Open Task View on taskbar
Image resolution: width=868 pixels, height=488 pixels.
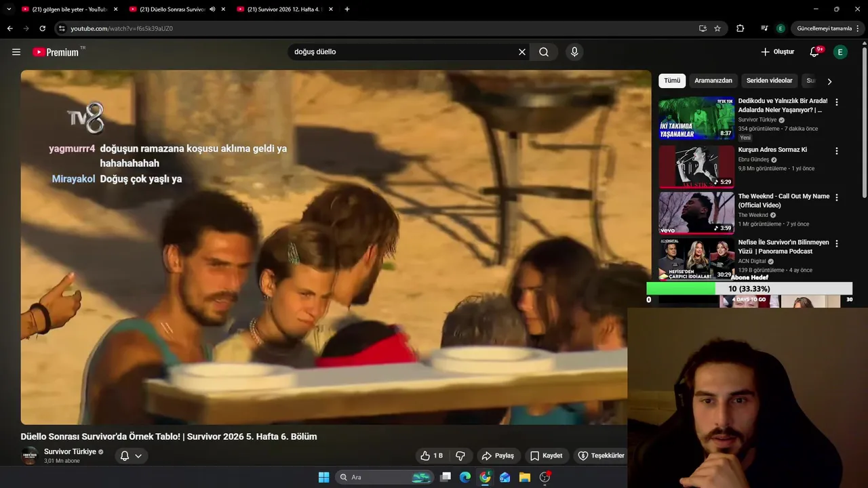(446, 477)
